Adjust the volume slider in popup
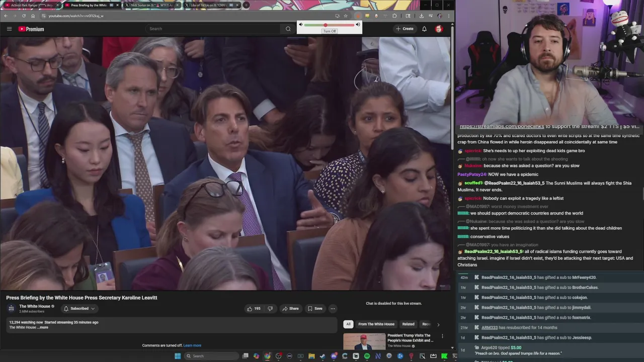 click(x=330, y=25)
